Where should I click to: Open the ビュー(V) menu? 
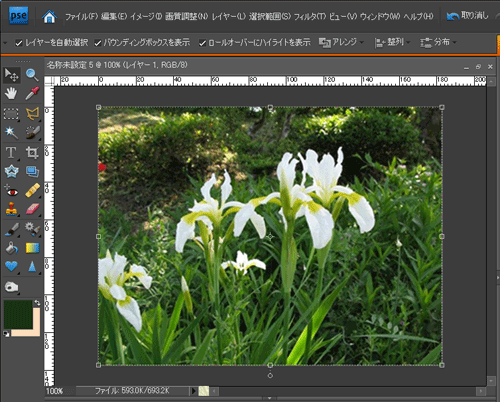(343, 16)
